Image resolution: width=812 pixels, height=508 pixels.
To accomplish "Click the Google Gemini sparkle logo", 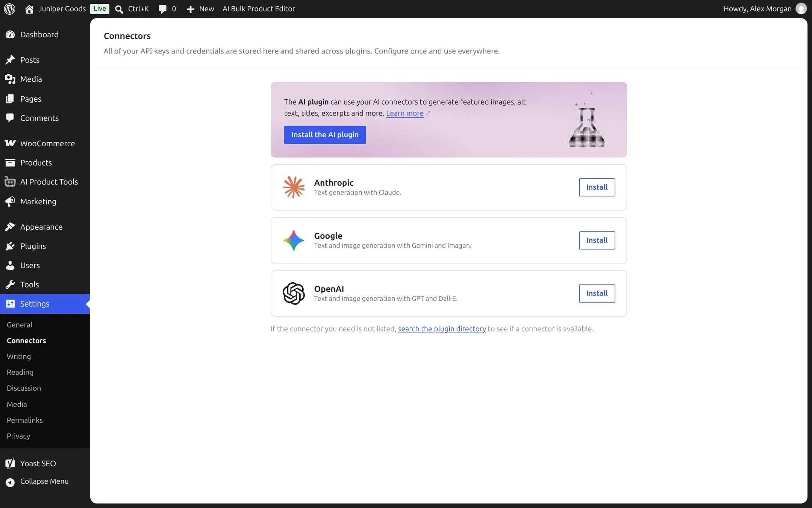I will coord(294,240).
